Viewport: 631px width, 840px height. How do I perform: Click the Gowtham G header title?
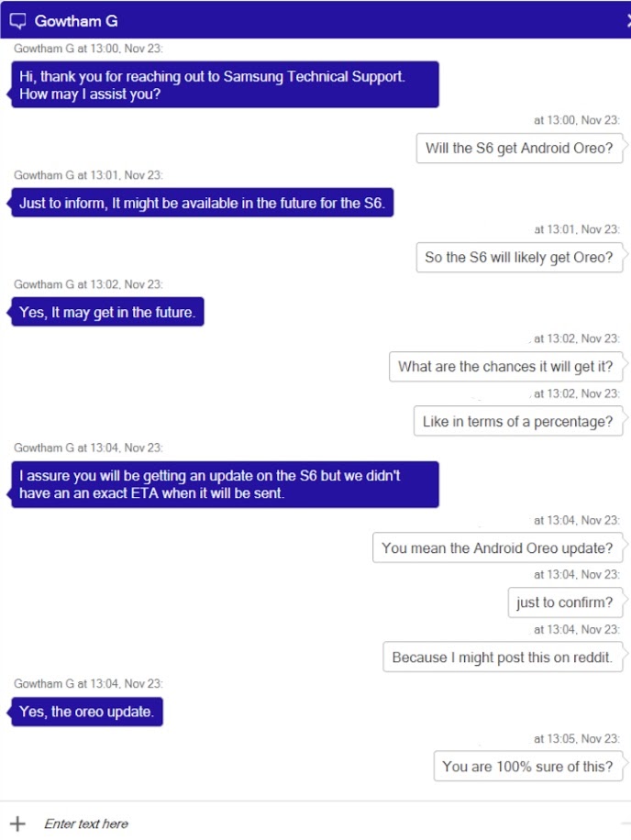[76, 20]
